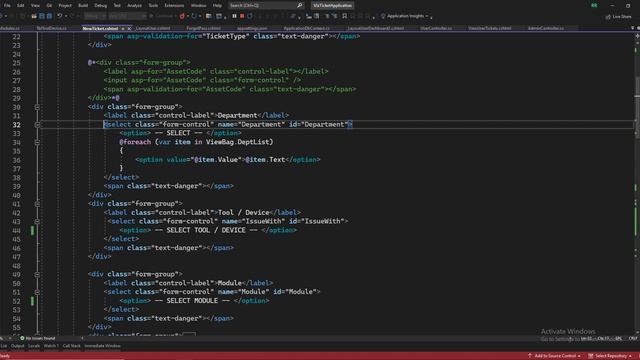Open the Immediate Window panel tab
This screenshot has width=640, height=360.
pos(102,346)
